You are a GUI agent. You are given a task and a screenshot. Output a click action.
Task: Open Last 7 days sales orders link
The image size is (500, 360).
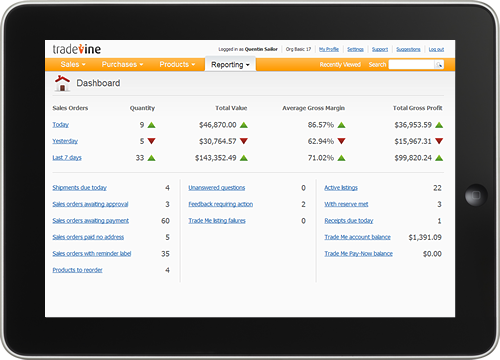click(x=67, y=158)
